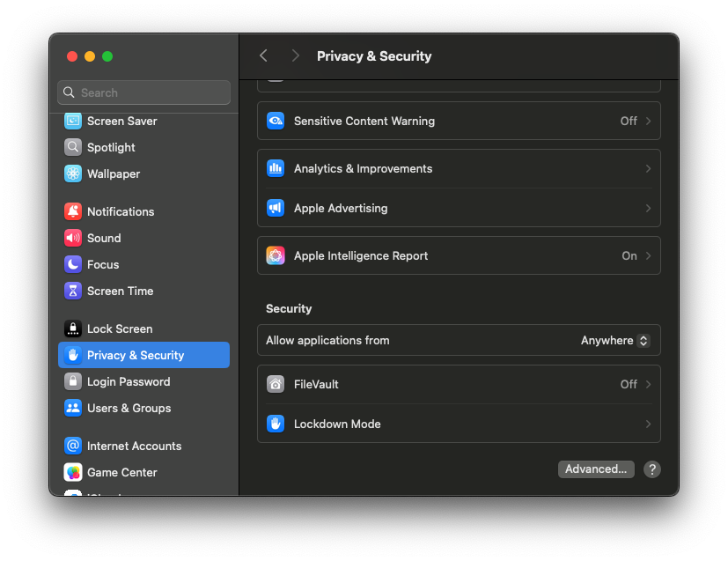Expand Sensitive Content Warning chevron
Viewport: 728px width, 561px height.
pyautogui.click(x=648, y=122)
